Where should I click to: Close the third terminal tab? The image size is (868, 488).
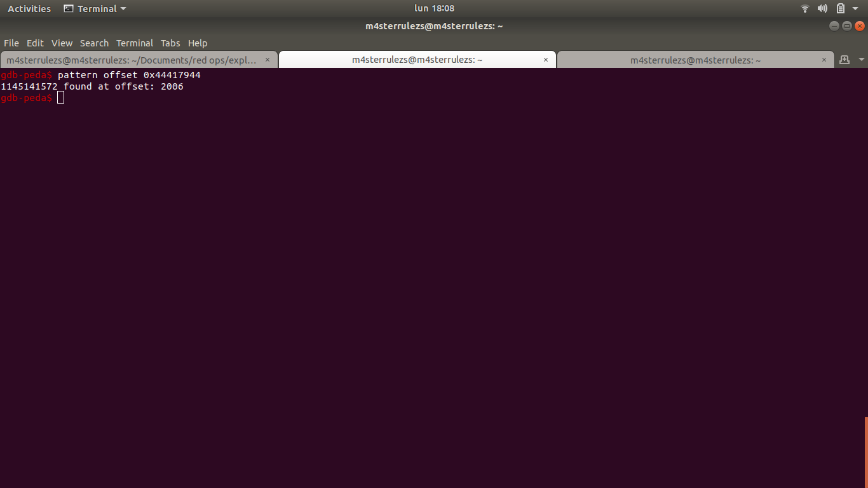click(824, 60)
